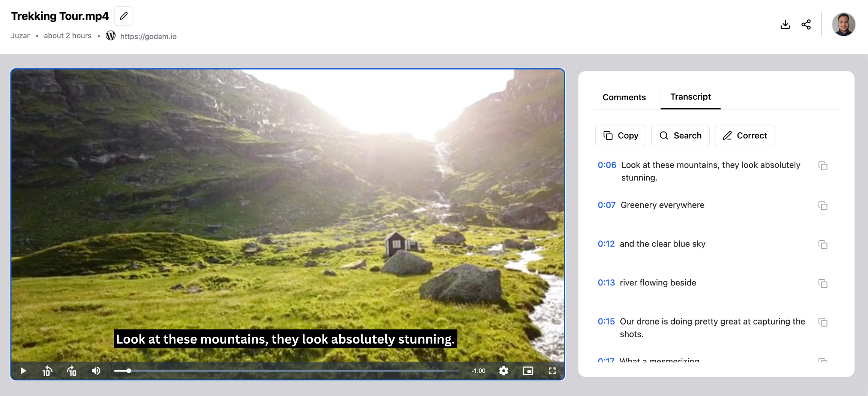
Task: Click the Copy transcript button
Action: (620, 135)
